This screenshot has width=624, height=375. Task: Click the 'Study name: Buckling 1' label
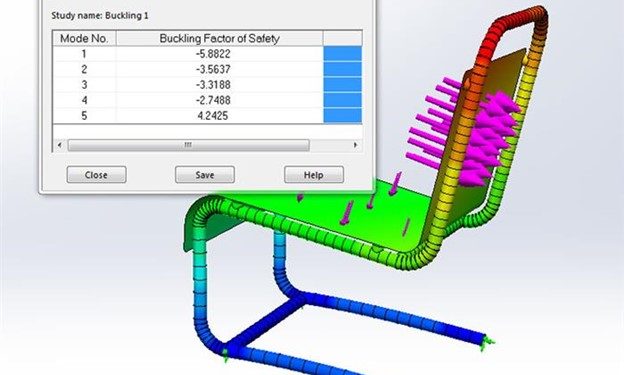tap(100, 16)
